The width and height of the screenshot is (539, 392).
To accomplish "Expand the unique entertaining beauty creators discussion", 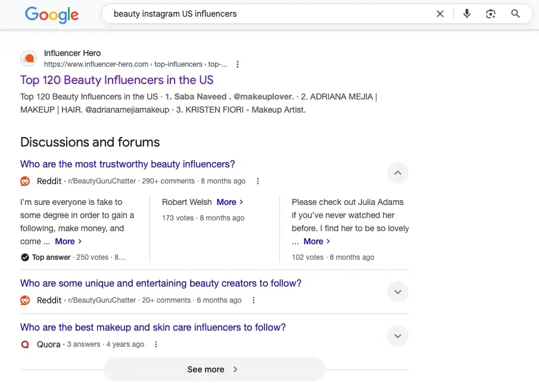I will pos(398,292).
